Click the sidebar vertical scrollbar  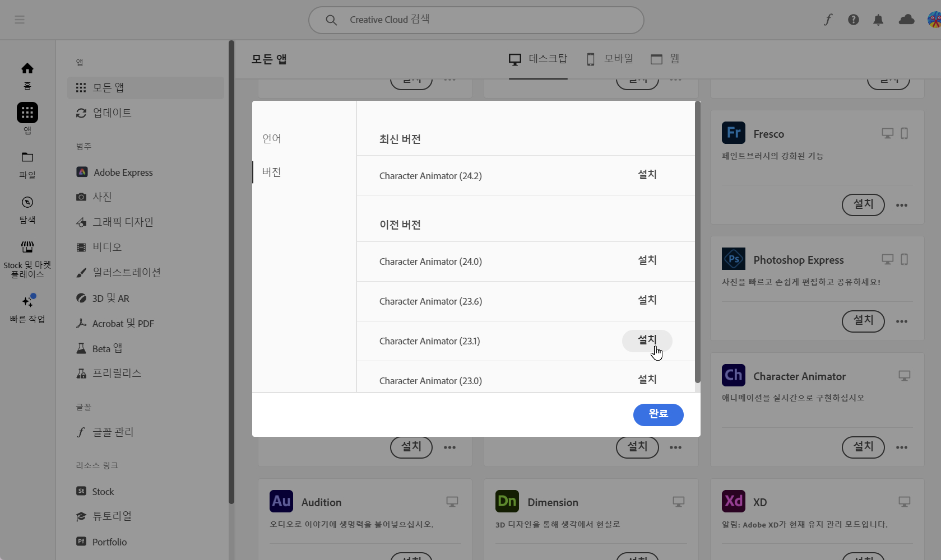click(x=231, y=272)
